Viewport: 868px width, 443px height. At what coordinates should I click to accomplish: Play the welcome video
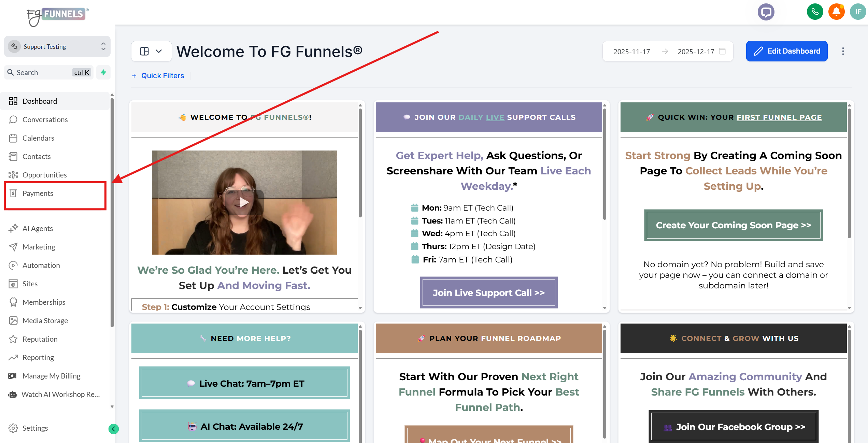(244, 202)
